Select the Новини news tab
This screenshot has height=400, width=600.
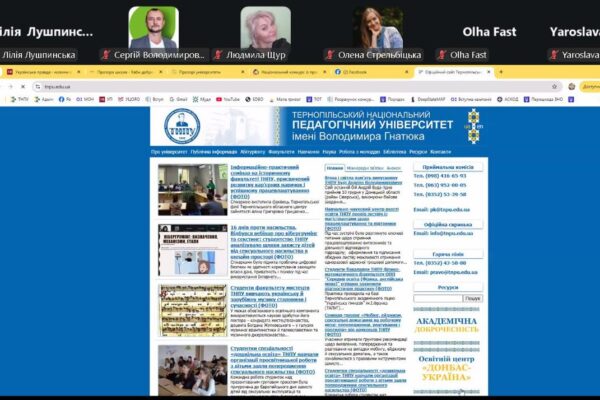pyautogui.click(x=335, y=168)
